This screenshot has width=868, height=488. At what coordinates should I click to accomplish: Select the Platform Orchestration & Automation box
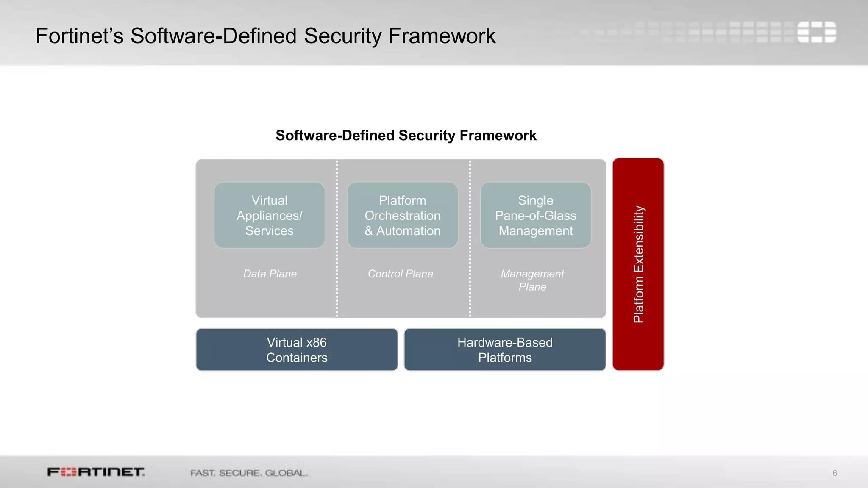402,215
